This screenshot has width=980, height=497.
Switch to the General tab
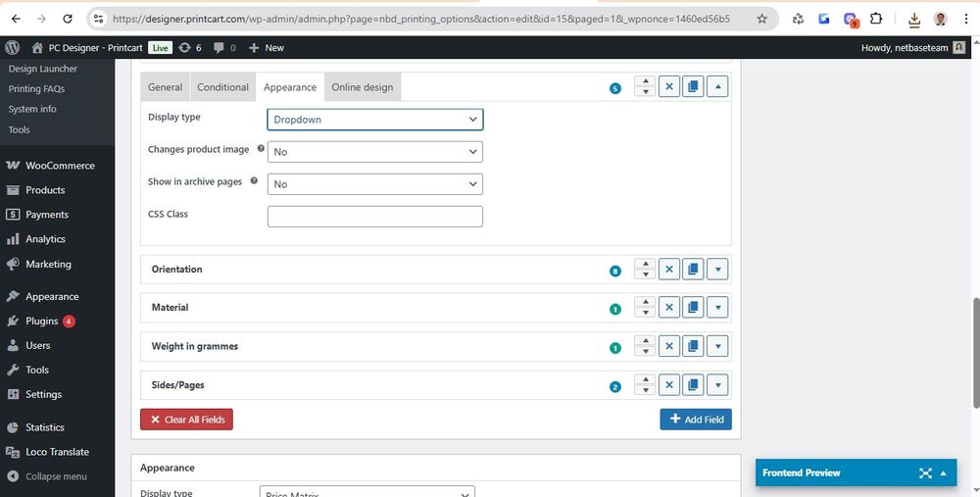coord(165,87)
